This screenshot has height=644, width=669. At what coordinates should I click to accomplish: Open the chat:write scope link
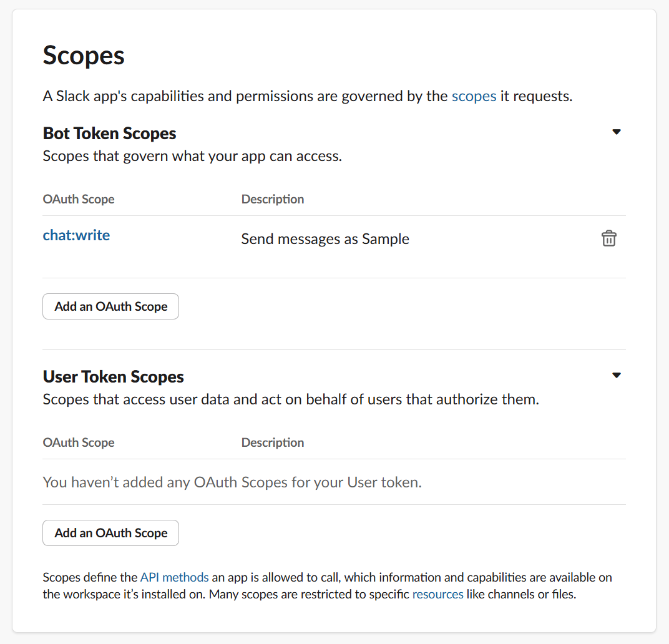point(76,235)
